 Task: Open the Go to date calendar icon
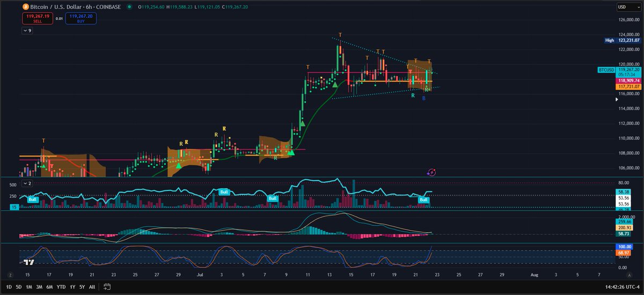pyautogui.click(x=107, y=286)
